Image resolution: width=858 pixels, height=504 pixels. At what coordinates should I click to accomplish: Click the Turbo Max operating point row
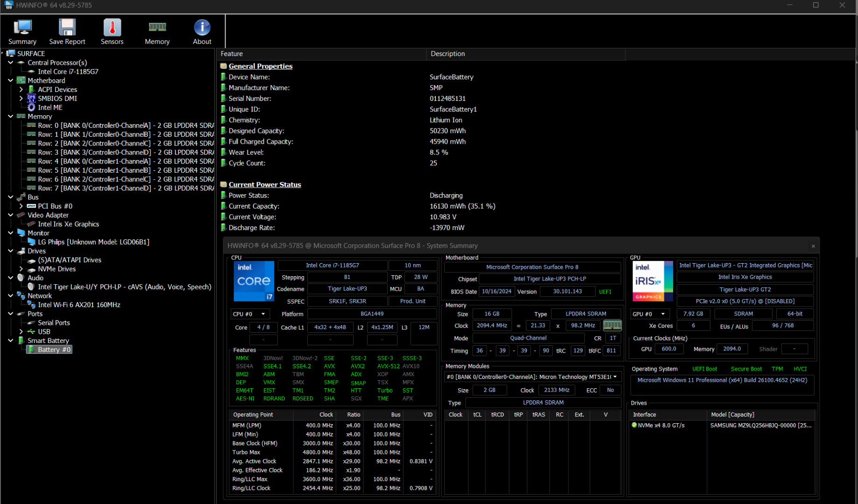point(332,452)
